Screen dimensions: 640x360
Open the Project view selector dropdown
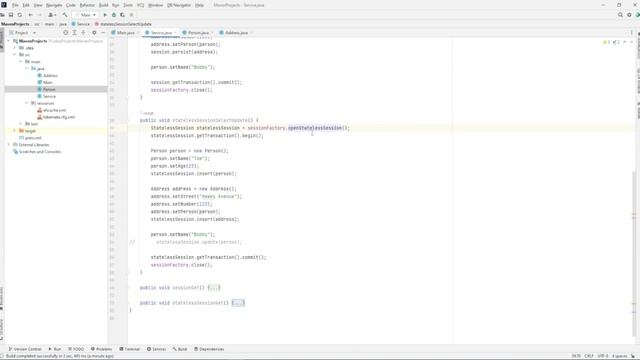22,32
